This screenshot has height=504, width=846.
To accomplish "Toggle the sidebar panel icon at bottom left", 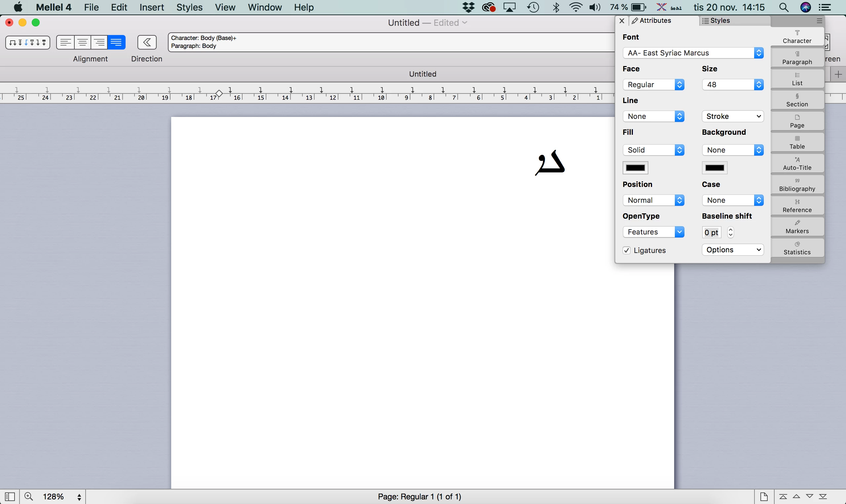I will [x=10, y=496].
